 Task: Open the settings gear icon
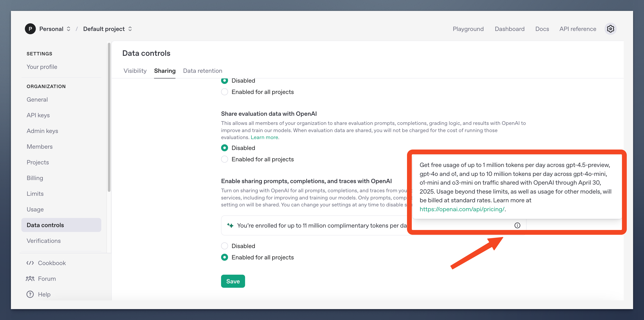[x=610, y=29]
